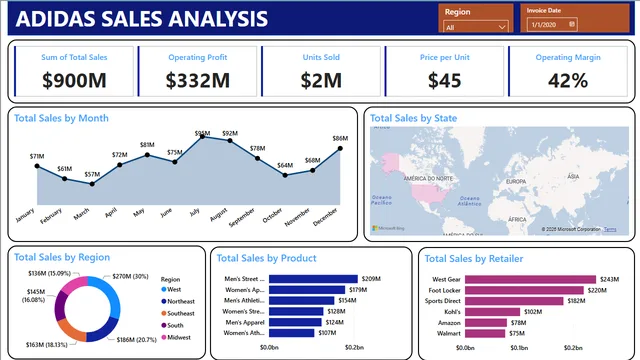Click the West Gear retailer bar

(x=530, y=279)
